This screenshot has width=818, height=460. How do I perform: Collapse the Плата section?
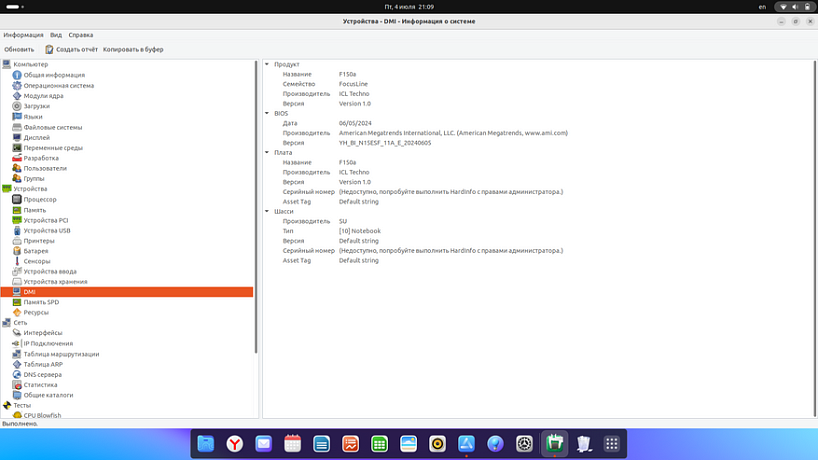267,153
